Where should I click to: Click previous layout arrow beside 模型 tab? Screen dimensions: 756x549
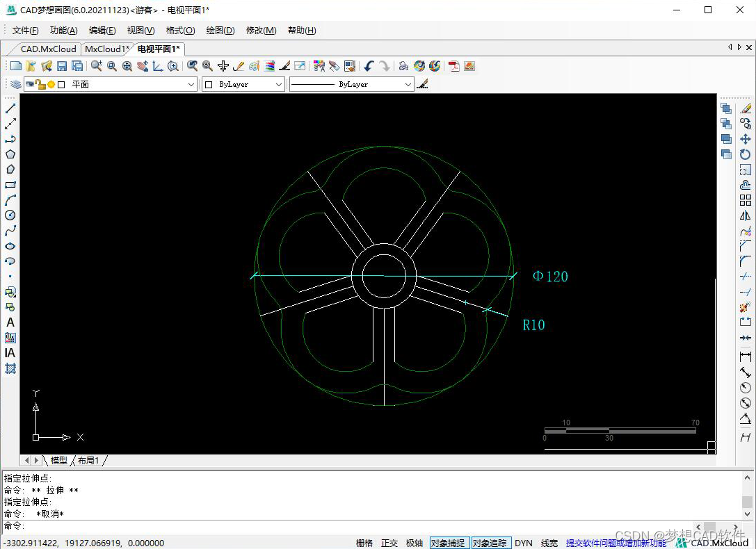pos(26,460)
